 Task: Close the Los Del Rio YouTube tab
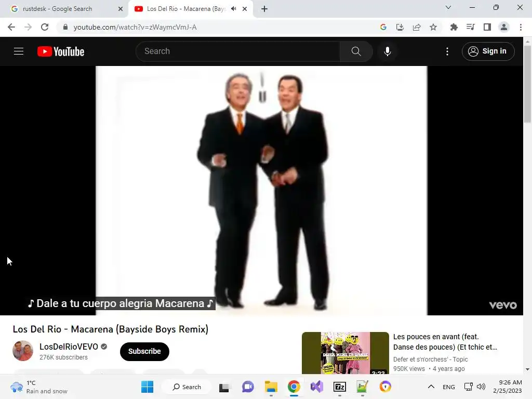(245, 9)
